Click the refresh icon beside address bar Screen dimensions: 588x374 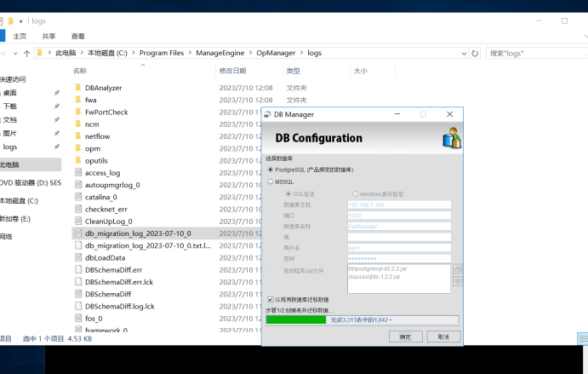point(475,54)
